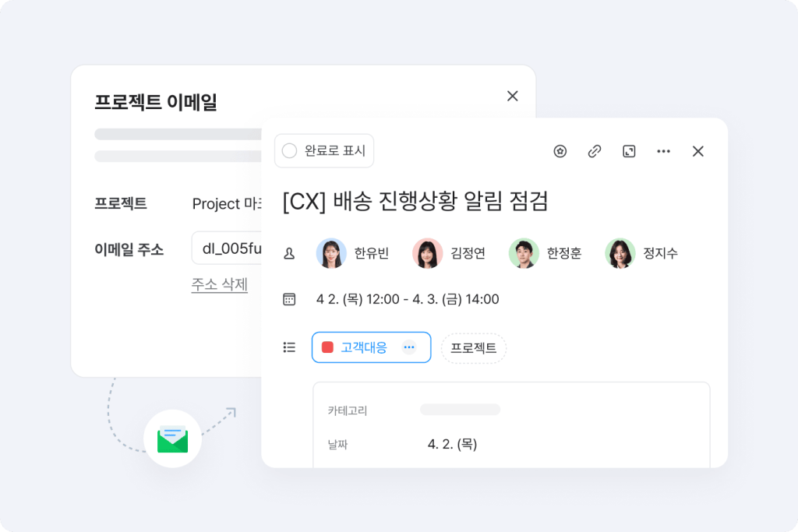Viewport: 798px width, 532px height.
Task: Close the task detail panel
Action: 697,151
